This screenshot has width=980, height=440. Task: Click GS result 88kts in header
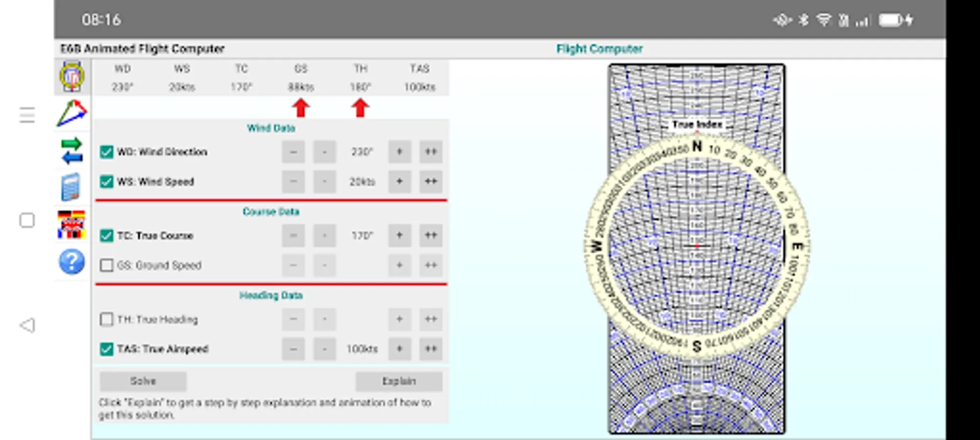click(x=301, y=87)
